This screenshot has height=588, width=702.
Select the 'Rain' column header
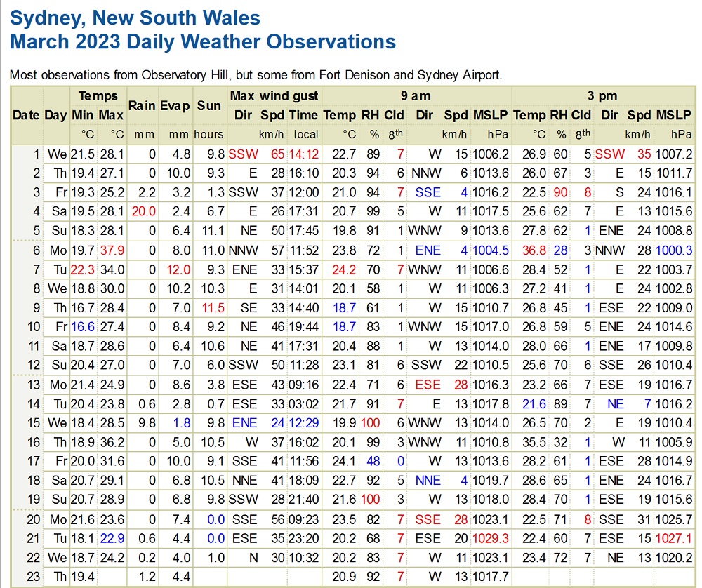coord(141,106)
